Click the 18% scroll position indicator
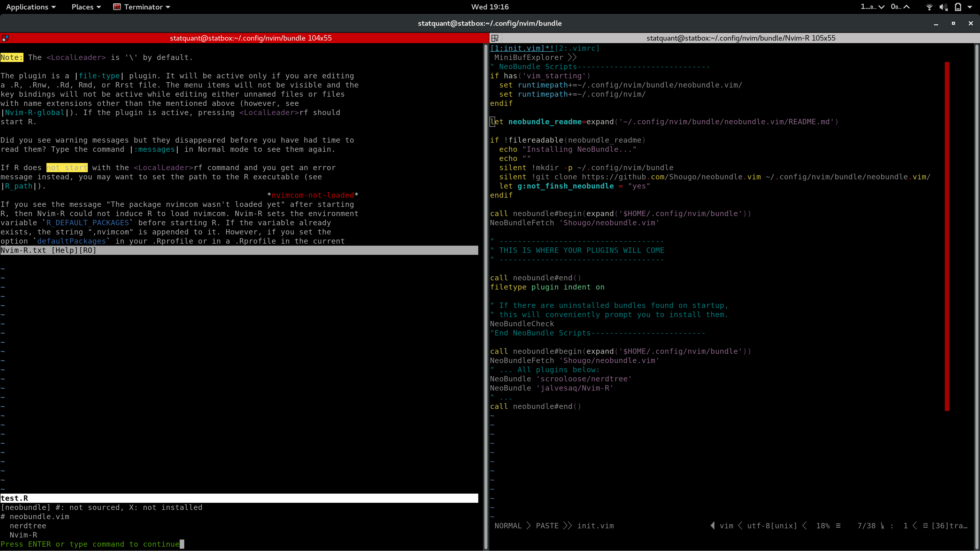The height and width of the screenshot is (551, 980). tap(824, 525)
